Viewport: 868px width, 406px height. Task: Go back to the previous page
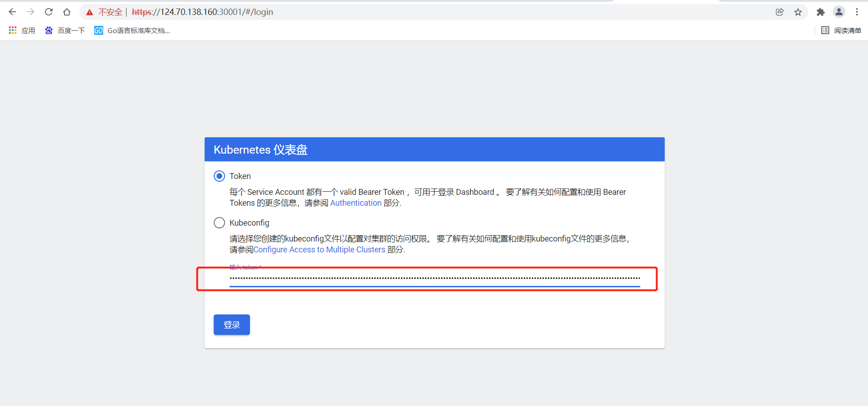pyautogui.click(x=13, y=12)
